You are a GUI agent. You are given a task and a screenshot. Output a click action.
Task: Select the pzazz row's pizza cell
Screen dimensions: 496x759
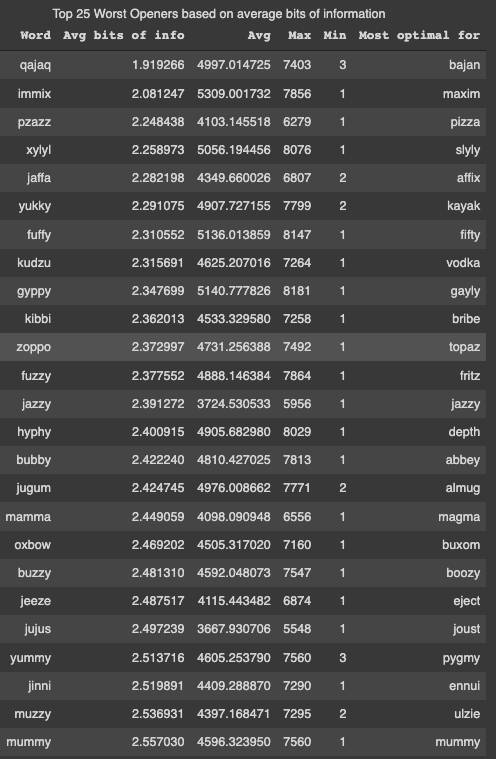(465, 122)
